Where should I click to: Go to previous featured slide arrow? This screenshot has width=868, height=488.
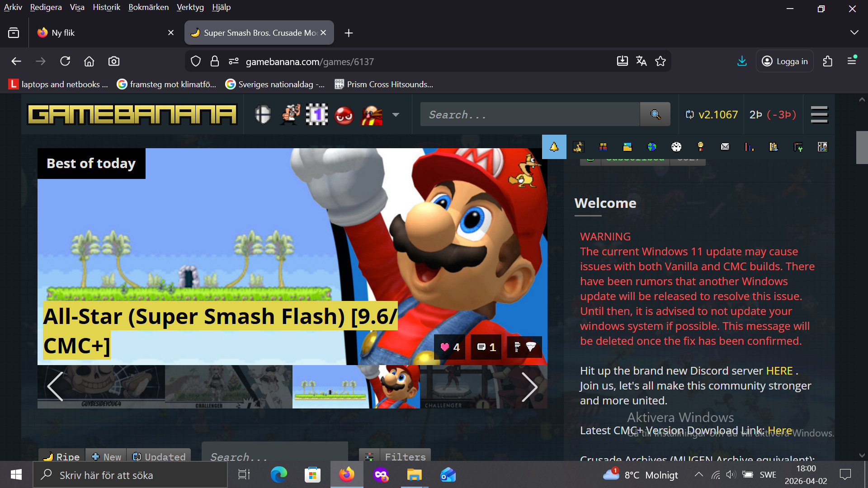click(x=55, y=387)
